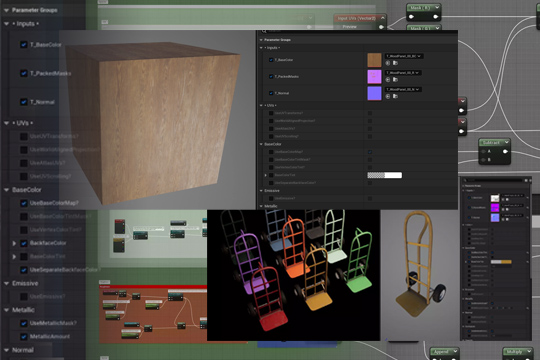Click the yellow hand truck preview render
Screen dimensions: 540x360
[x=420, y=275]
